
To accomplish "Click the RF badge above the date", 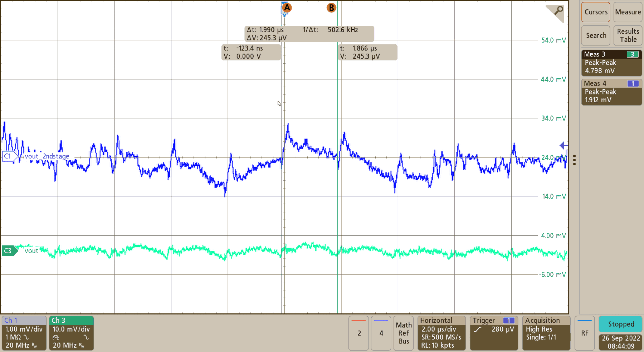I will coord(585,333).
